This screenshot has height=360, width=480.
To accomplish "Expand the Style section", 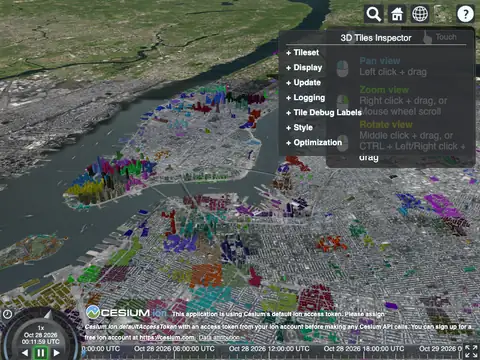I will pos(299,128).
